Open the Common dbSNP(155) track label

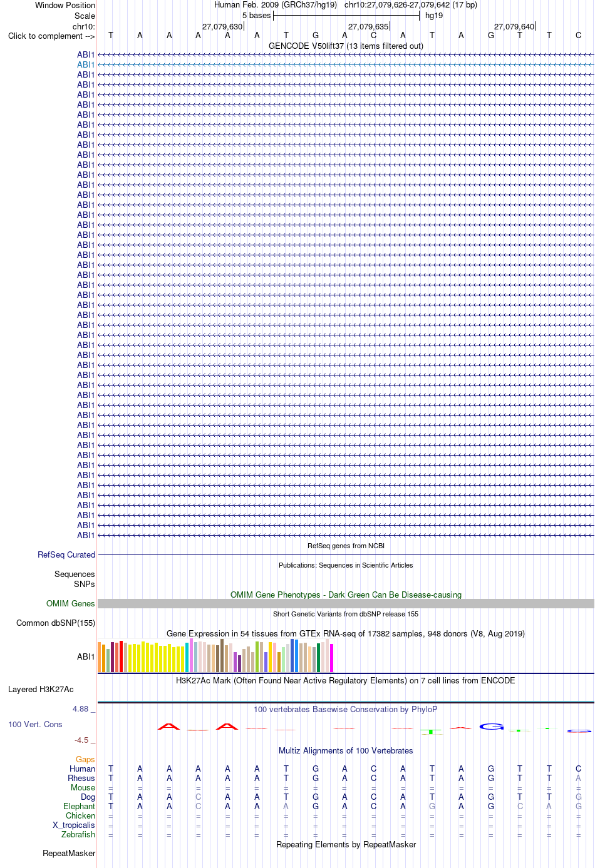tap(56, 623)
